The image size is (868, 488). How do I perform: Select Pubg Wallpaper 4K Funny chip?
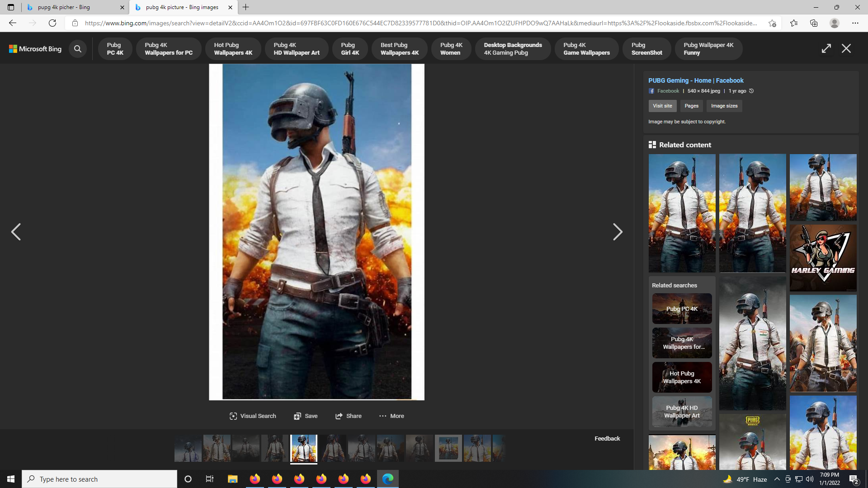pos(708,49)
